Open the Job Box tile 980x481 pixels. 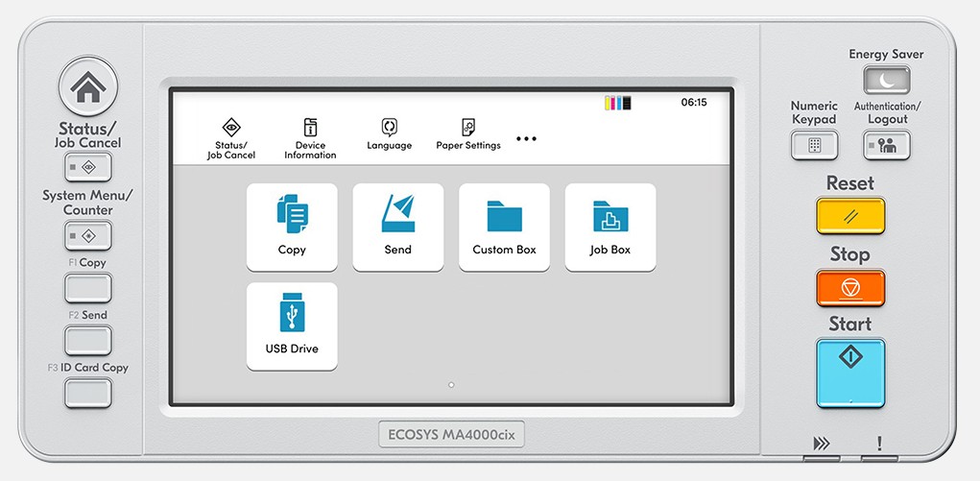click(610, 227)
